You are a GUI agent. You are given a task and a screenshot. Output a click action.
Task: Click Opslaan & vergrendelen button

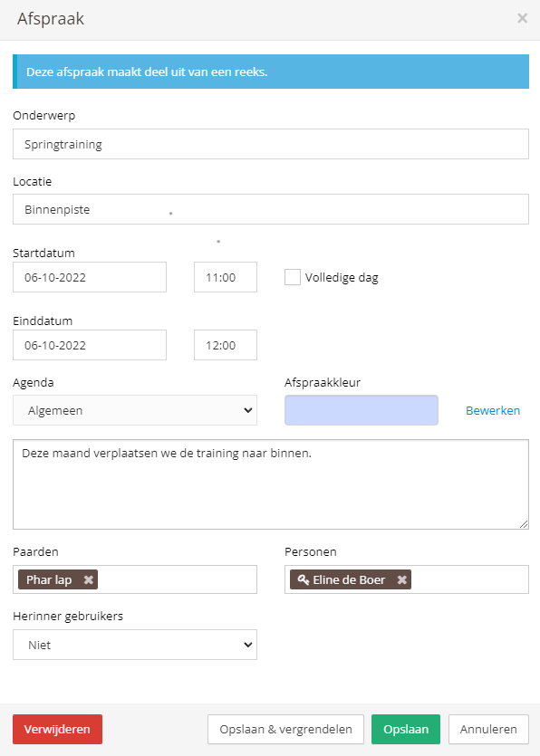click(285, 729)
